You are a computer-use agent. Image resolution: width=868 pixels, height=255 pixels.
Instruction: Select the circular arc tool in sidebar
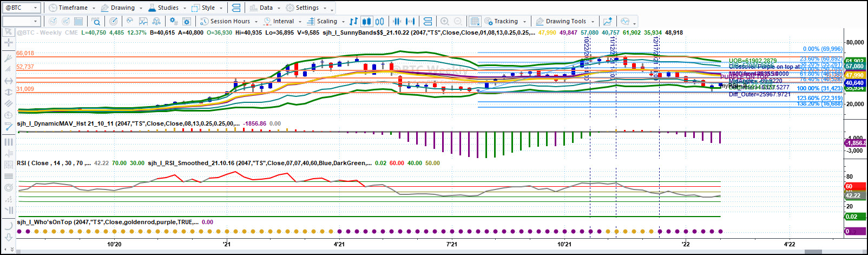[8, 226]
